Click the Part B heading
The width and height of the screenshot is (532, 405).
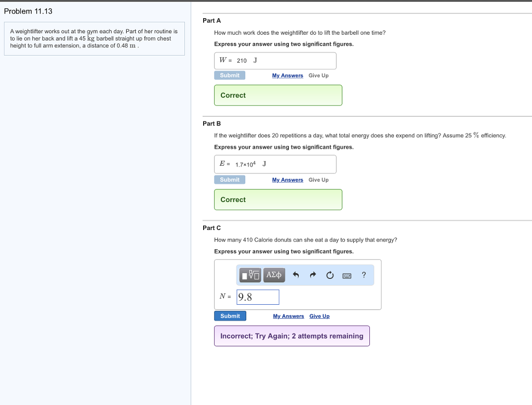pyautogui.click(x=212, y=124)
